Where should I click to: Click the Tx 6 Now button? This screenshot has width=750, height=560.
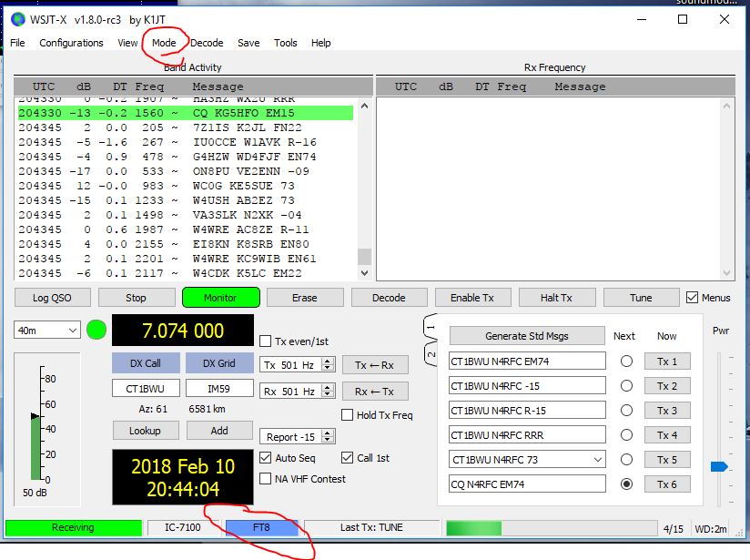(x=667, y=484)
